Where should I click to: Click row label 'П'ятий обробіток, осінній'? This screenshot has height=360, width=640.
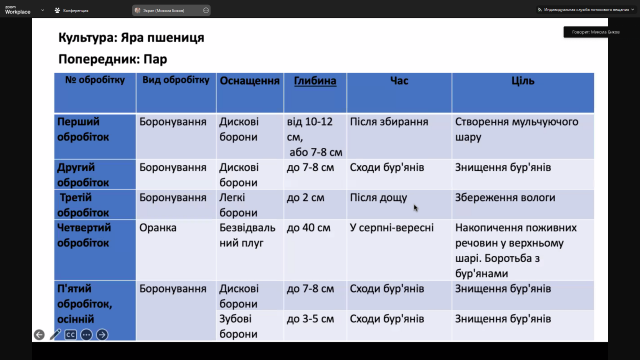pos(95,311)
